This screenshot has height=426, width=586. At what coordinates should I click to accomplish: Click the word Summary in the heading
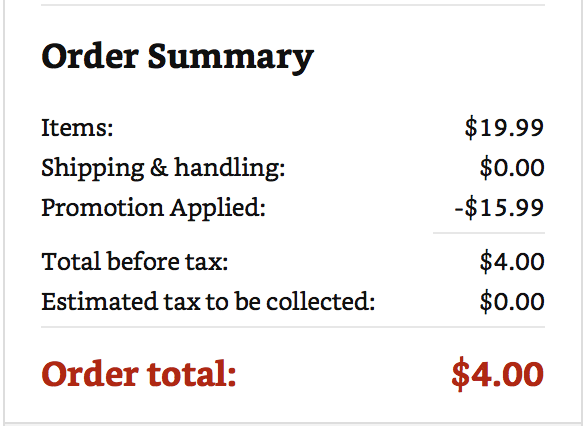point(231,58)
